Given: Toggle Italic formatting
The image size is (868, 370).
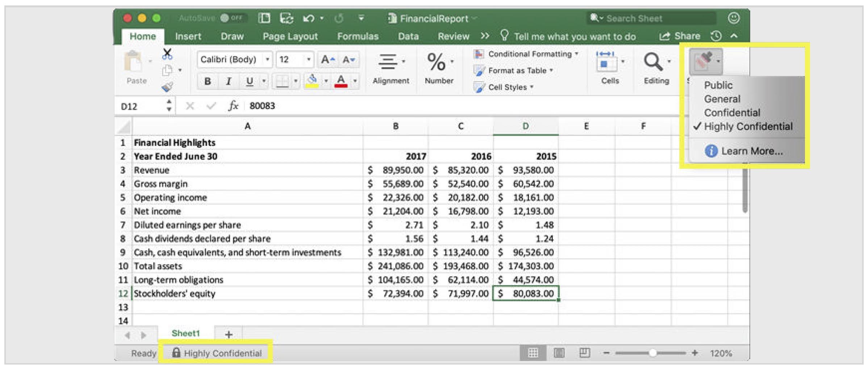Looking at the screenshot, I should [228, 81].
